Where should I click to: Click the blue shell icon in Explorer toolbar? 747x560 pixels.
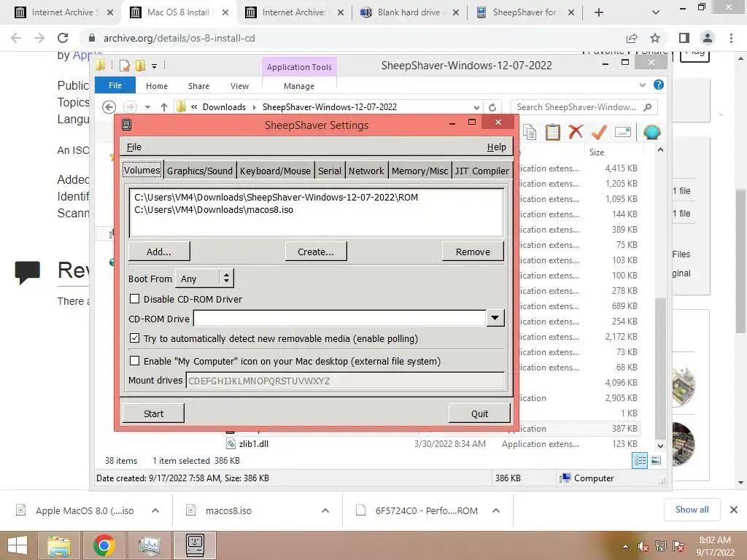click(x=651, y=132)
